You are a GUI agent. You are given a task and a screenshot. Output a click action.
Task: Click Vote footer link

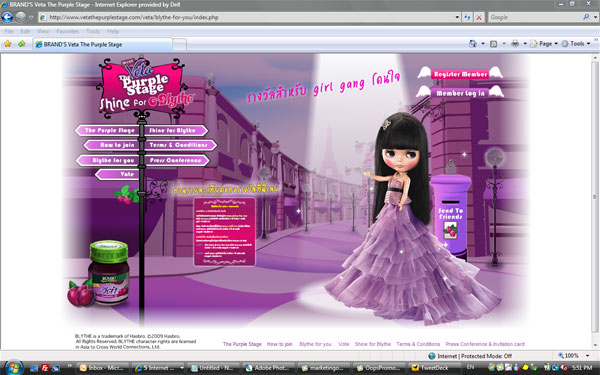click(x=344, y=344)
